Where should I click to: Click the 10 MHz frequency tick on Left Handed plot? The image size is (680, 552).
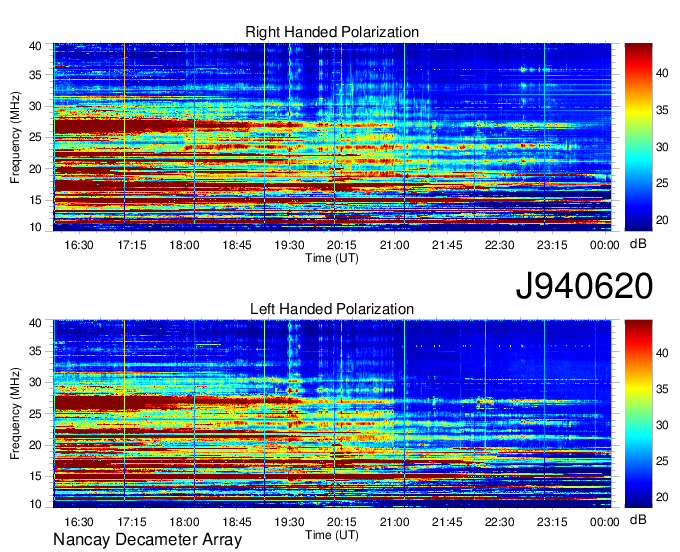click(x=35, y=504)
